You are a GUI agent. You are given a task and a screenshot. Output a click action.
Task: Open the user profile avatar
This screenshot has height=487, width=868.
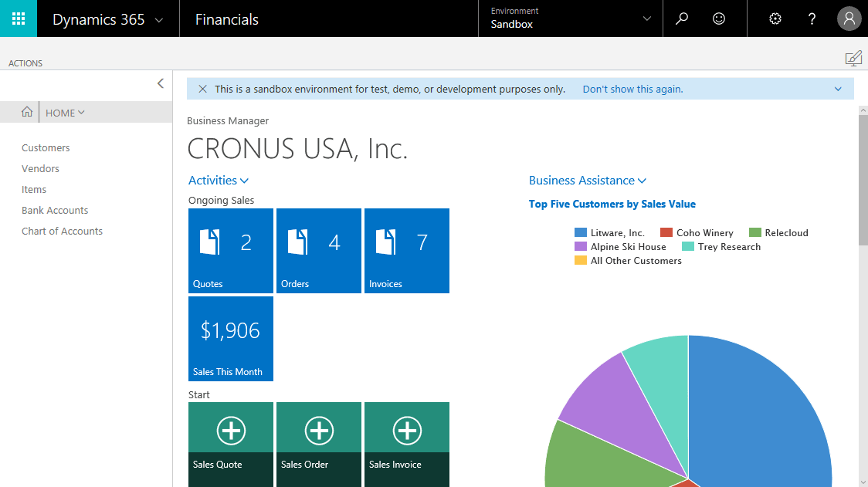click(x=849, y=19)
